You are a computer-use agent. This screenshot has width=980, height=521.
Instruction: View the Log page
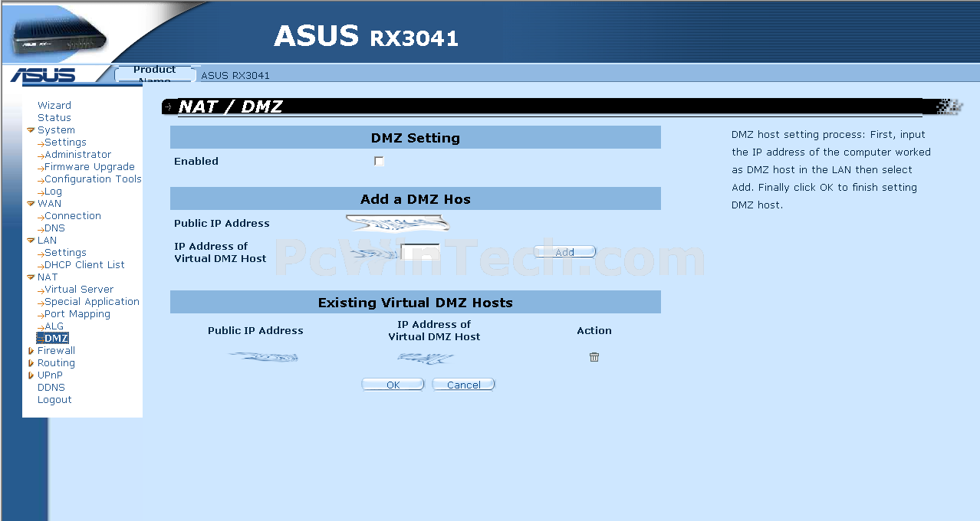pos(53,192)
